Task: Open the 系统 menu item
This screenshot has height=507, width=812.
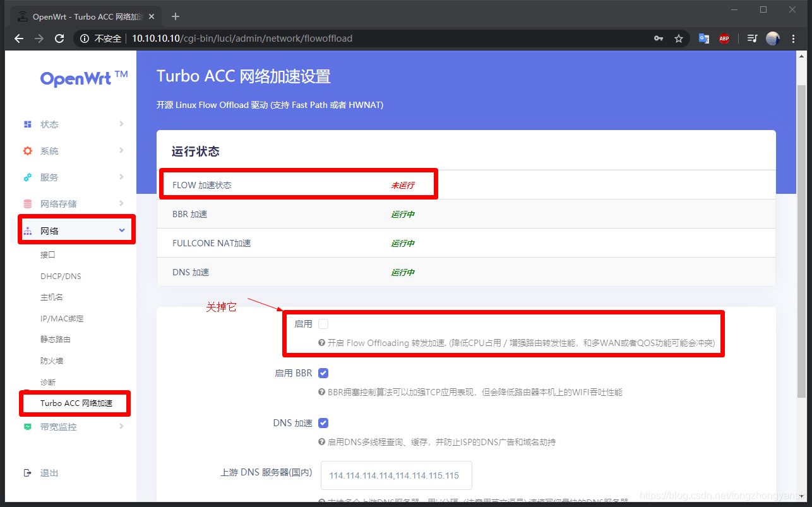Action: [x=49, y=151]
